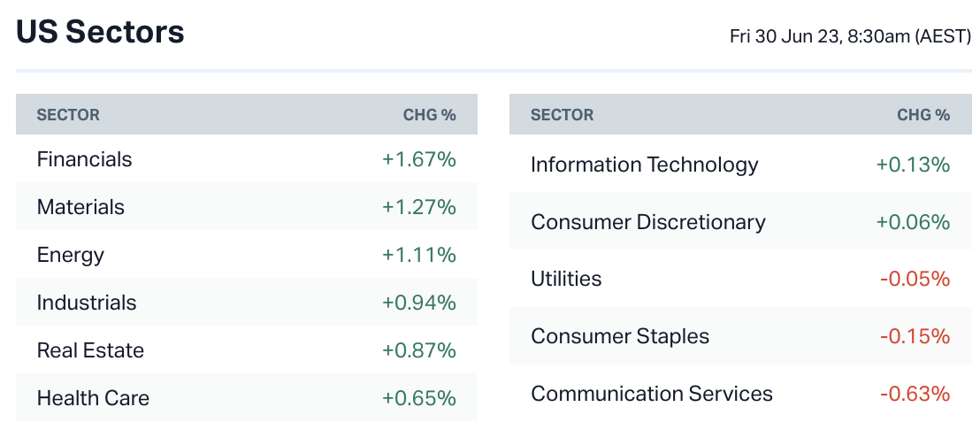
Task: Click right table CHG % column header
Action: pyautogui.click(x=923, y=115)
